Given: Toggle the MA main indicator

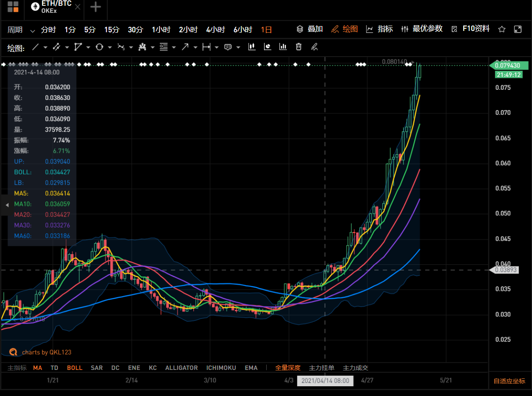Looking at the screenshot, I should pos(38,368).
